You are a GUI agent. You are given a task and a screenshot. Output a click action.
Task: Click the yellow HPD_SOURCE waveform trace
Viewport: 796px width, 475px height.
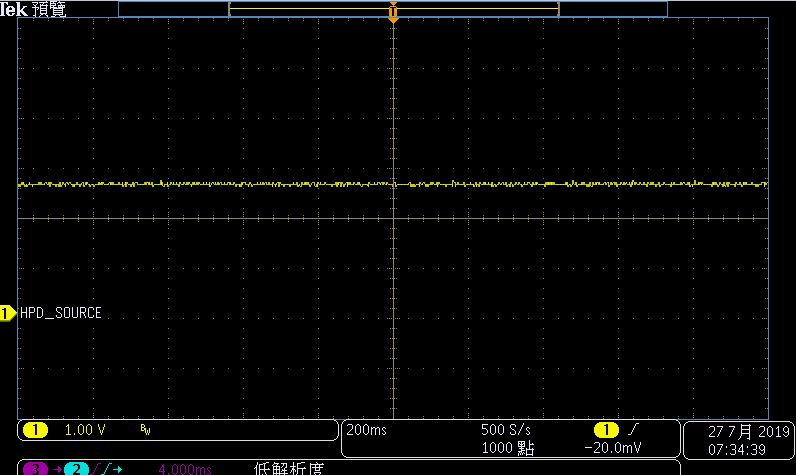tap(393, 184)
